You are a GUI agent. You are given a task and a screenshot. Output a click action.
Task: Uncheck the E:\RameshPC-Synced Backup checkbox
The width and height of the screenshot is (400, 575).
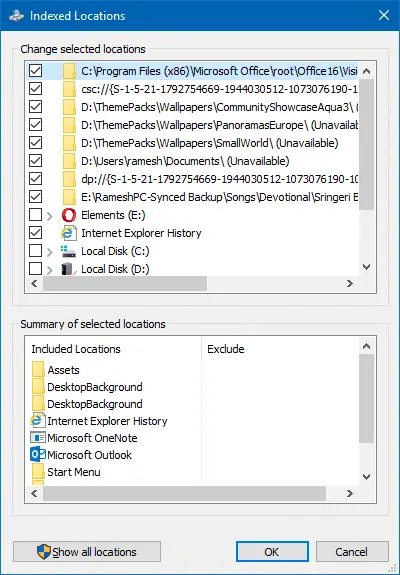point(36,197)
